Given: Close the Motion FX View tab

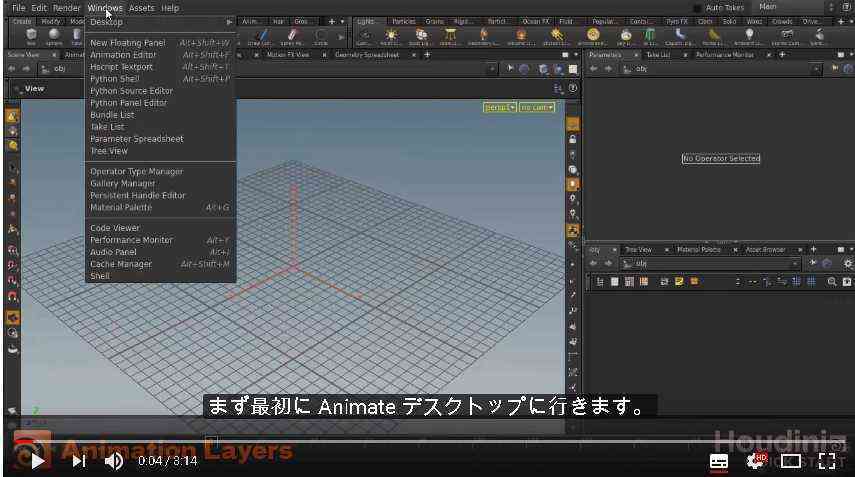Looking at the screenshot, I should [x=324, y=55].
